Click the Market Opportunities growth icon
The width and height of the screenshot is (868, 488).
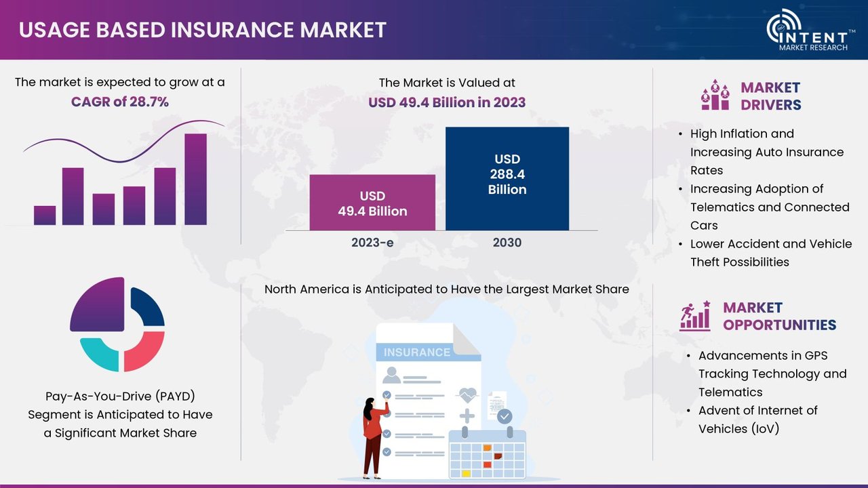pyautogui.click(x=695, y=316)
